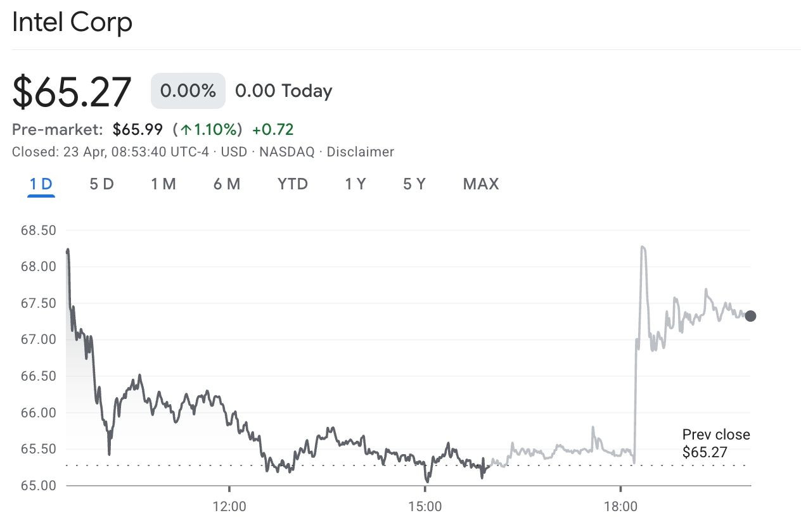Click the 68.50 price axis label
This screenshot has width=801, height=532.
(39, 230)
